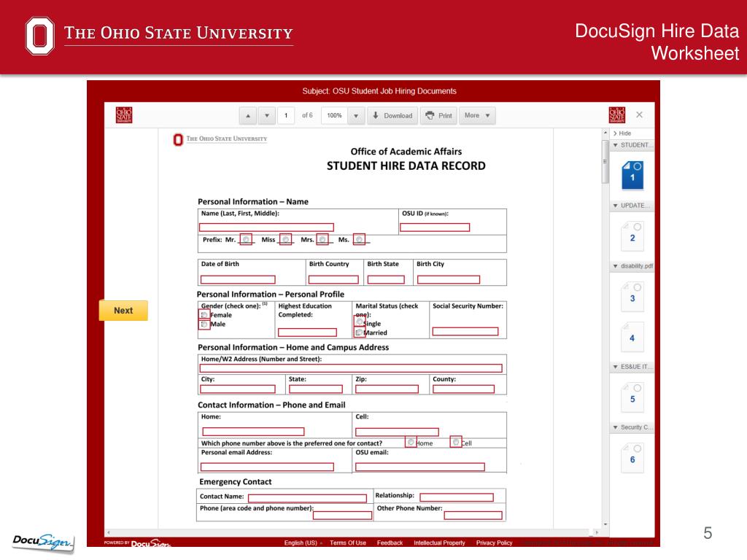Select the Ms. prefix option
Viewport: 747px width, 560px height.
(x=359, y=239)
